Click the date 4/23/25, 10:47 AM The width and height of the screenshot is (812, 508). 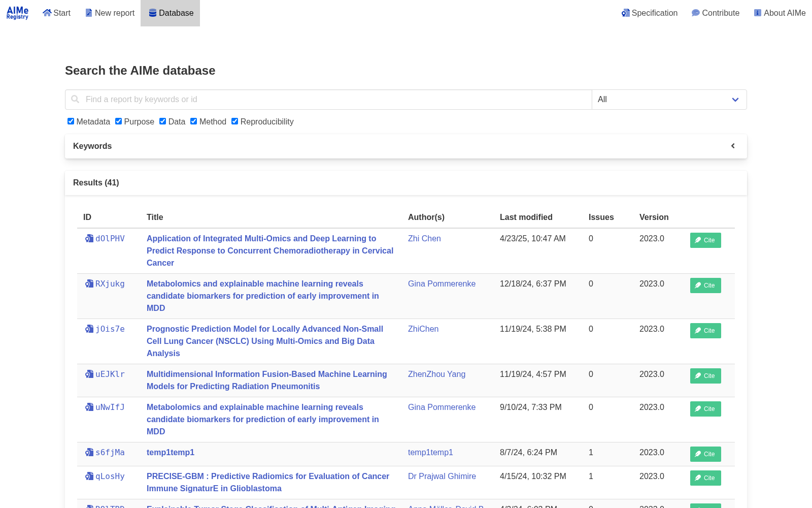[532, 238]
